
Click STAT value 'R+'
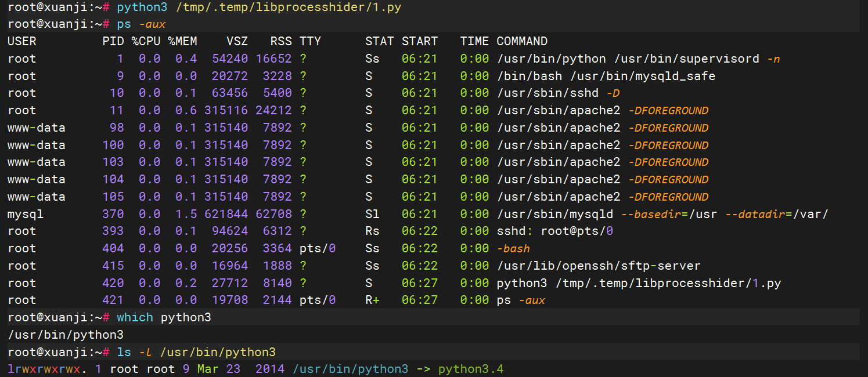[x=372, y=300]
